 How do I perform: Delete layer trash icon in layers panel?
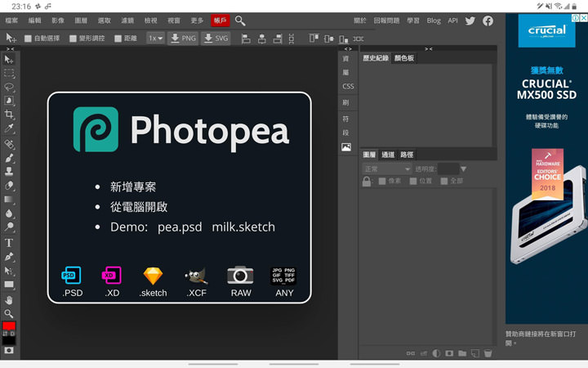(x=488, y=353)
